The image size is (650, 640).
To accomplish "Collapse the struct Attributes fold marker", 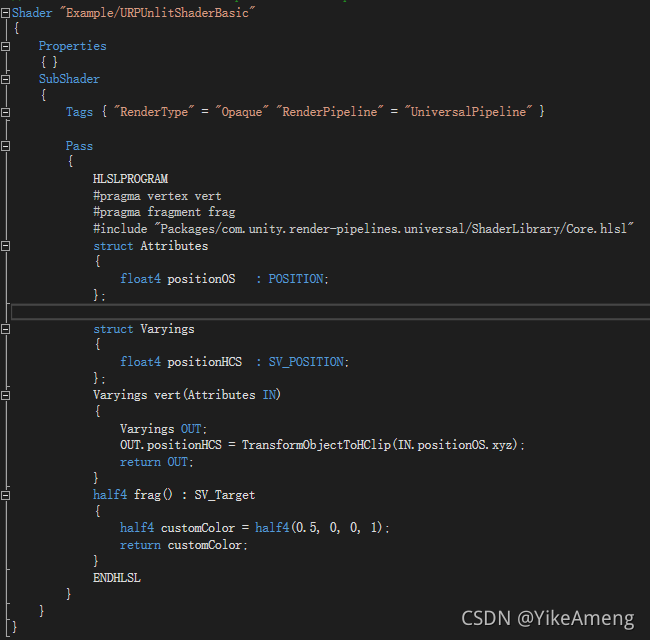I will click(5, 246).
